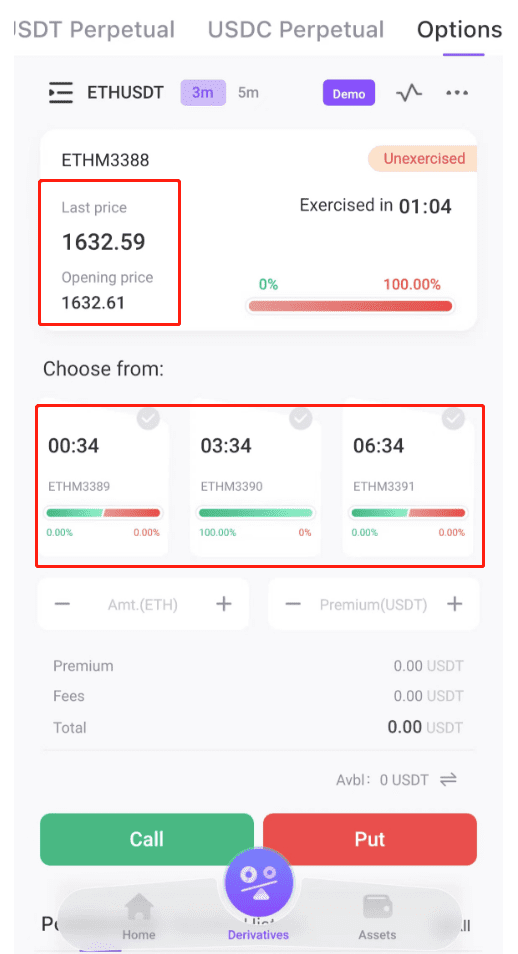Image resolution: width=518 pixels, height=954 pixels.
Task: Switch to the USDC Perpetual tab
Action: pos(296,29)
